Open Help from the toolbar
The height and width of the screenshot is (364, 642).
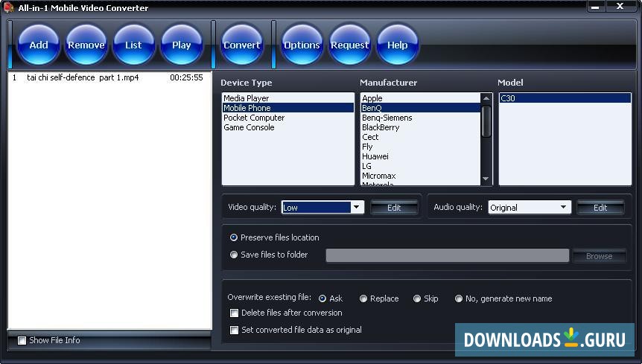coord(397,45)
